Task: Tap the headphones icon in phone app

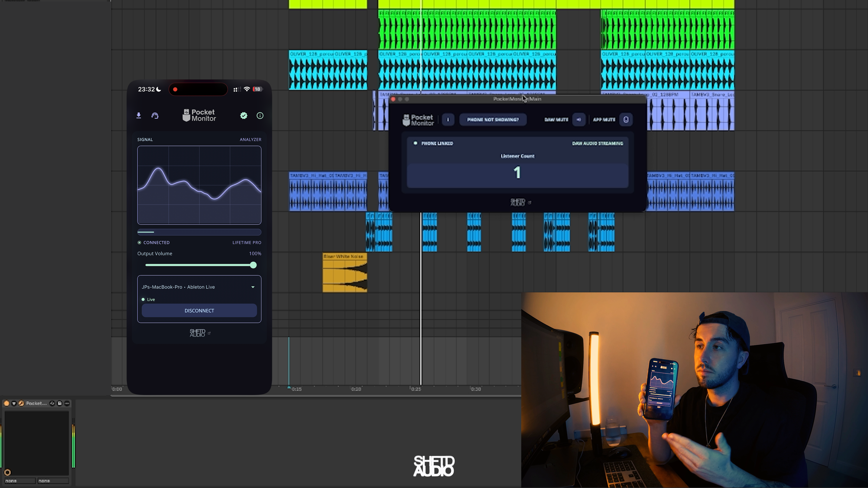Action: pos(155,115)
